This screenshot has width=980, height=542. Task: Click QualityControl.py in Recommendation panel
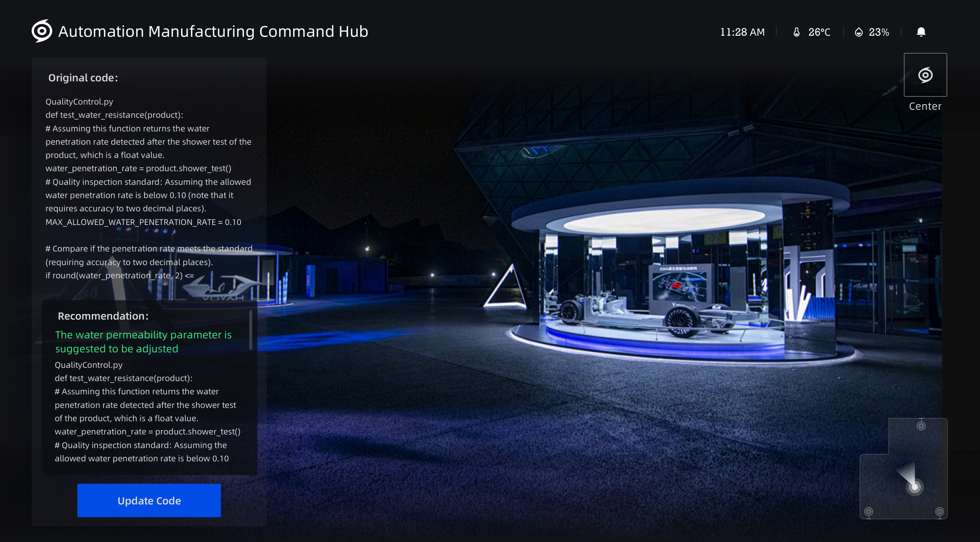[x=88, y=365]
